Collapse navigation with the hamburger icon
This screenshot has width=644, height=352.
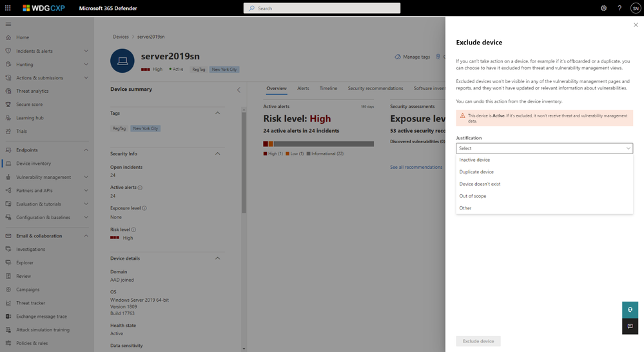pyautogui.click(x=8, y=24)
